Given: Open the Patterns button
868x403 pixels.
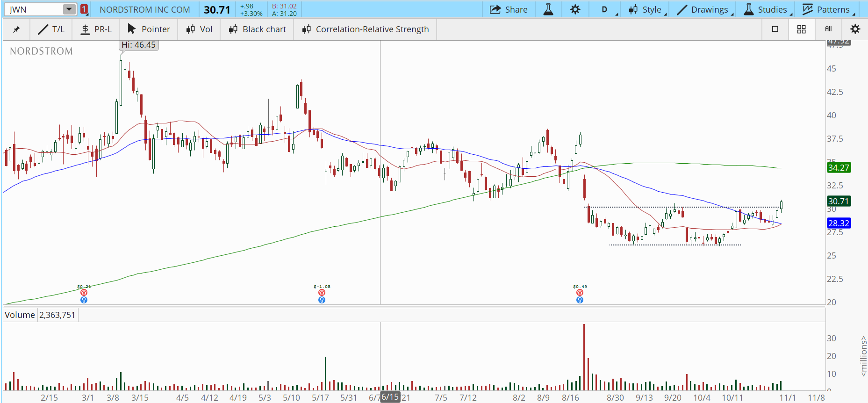Looking at the screenshot, I should click(826, 9).
